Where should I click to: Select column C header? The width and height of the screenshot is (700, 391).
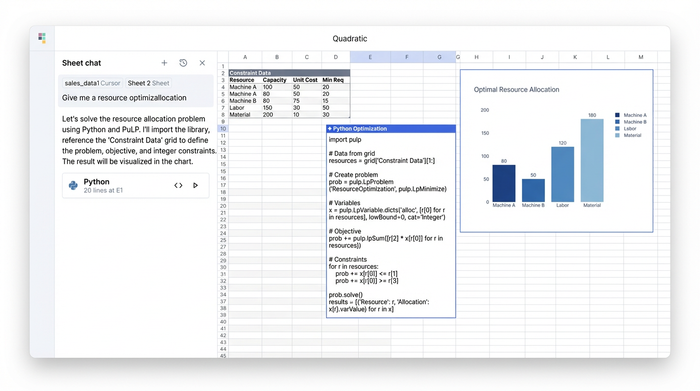[307, 57]
